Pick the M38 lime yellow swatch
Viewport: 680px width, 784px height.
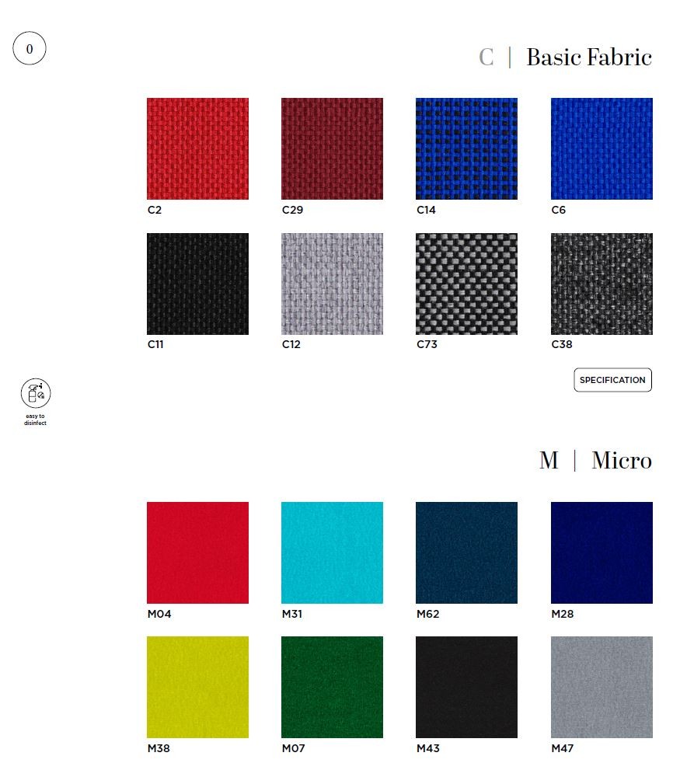(x=197, y=687)
